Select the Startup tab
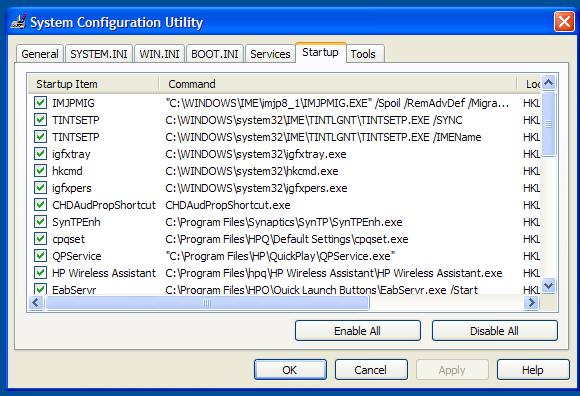The height and width of the screenshot is (396, 580). [320, 53]
